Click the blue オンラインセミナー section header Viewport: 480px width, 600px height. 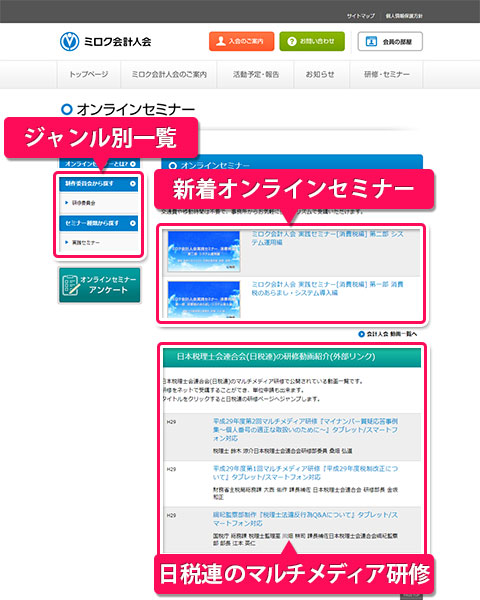click(292, 163)
